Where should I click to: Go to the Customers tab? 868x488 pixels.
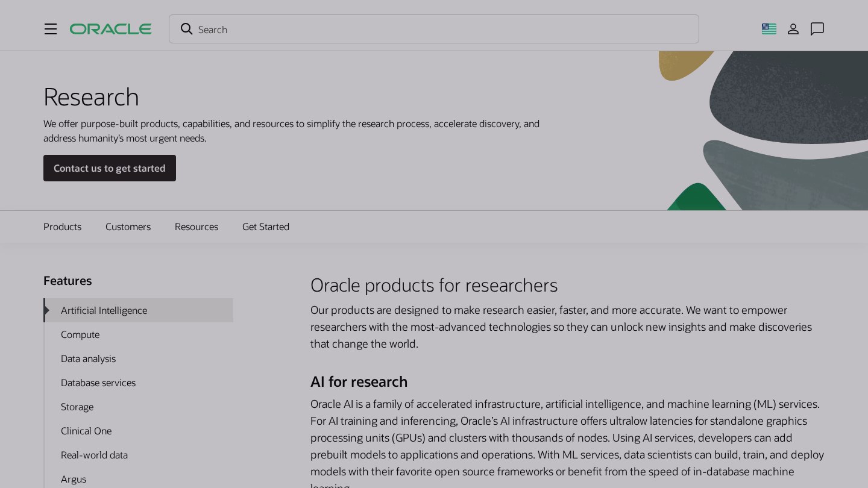[x=128, y=227]
